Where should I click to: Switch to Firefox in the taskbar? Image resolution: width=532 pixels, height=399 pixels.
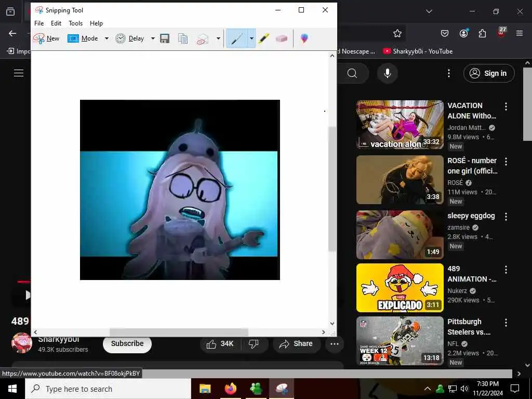click(x=230, y=389)
